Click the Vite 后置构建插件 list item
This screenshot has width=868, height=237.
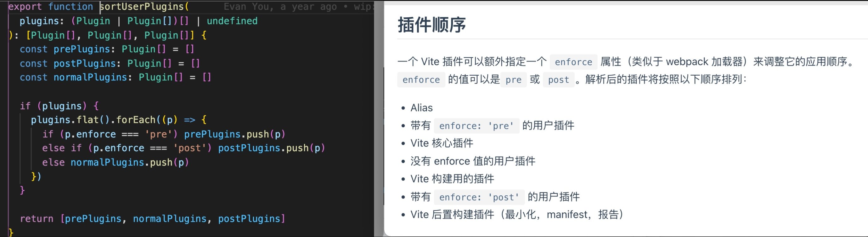click(x=517, y=215)
